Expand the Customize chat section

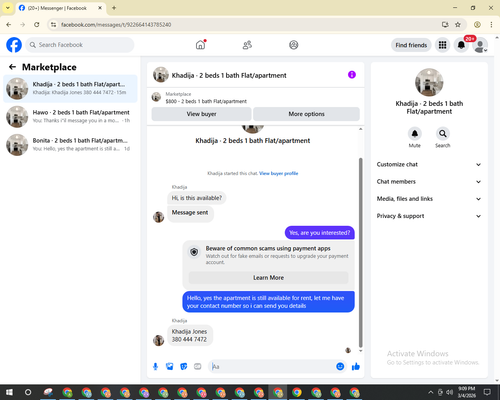(x=429, y=164)
